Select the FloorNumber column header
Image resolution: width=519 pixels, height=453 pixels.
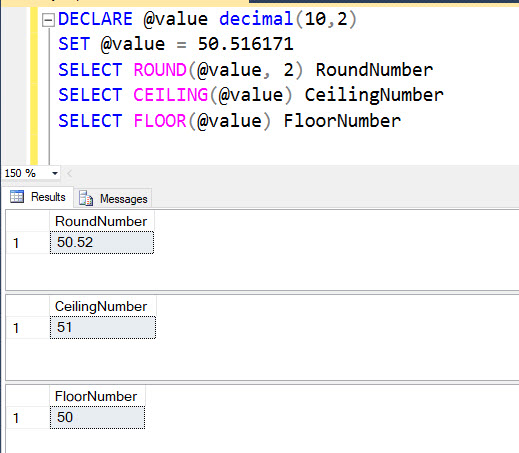pyautogui.click(x=97, y=396)
